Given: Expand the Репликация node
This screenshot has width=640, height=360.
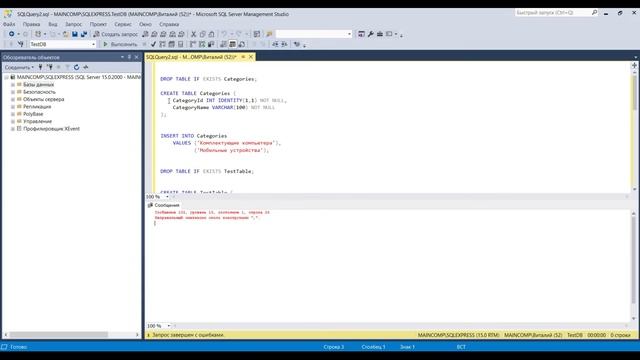Looking at the screenshot, I should 13,107.
